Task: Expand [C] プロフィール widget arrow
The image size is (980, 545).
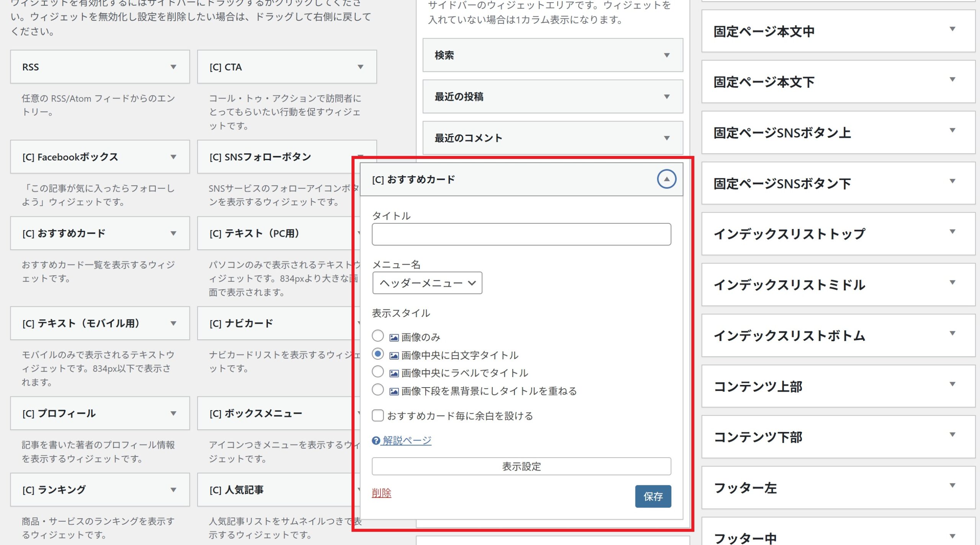Action: pyautogui.click(x=173, y=414)
